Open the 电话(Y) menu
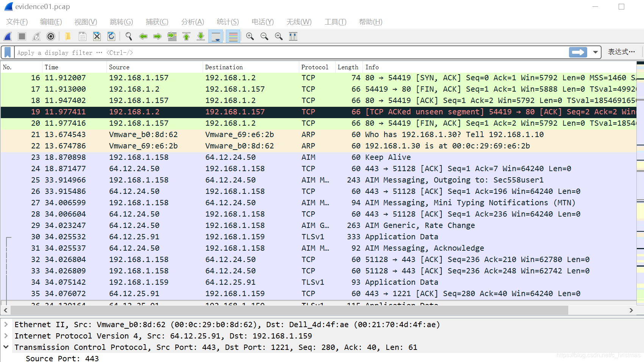The height and width of the screenshot is (362, 644). point(263,22)
